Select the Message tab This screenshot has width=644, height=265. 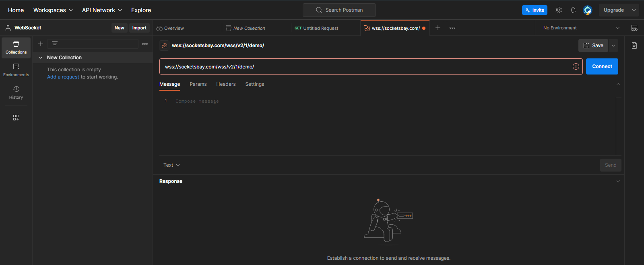pos(169,84)
